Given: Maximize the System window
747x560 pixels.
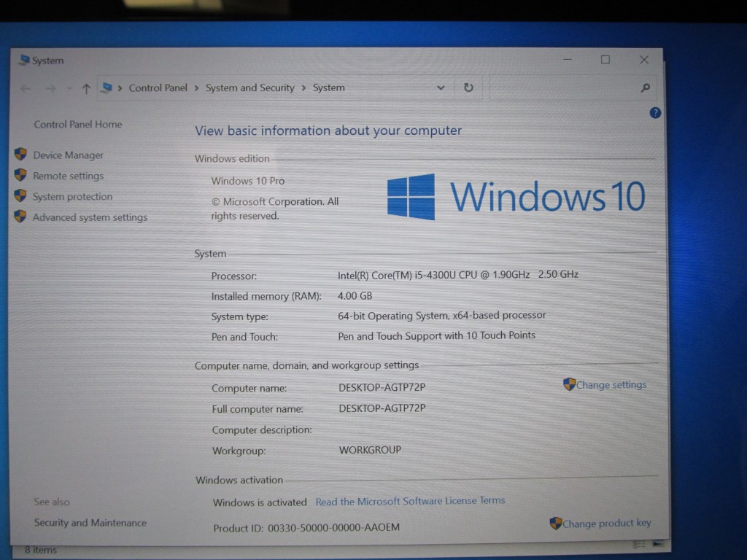Looking at the screenshot, I should click(x=605, y=60).
